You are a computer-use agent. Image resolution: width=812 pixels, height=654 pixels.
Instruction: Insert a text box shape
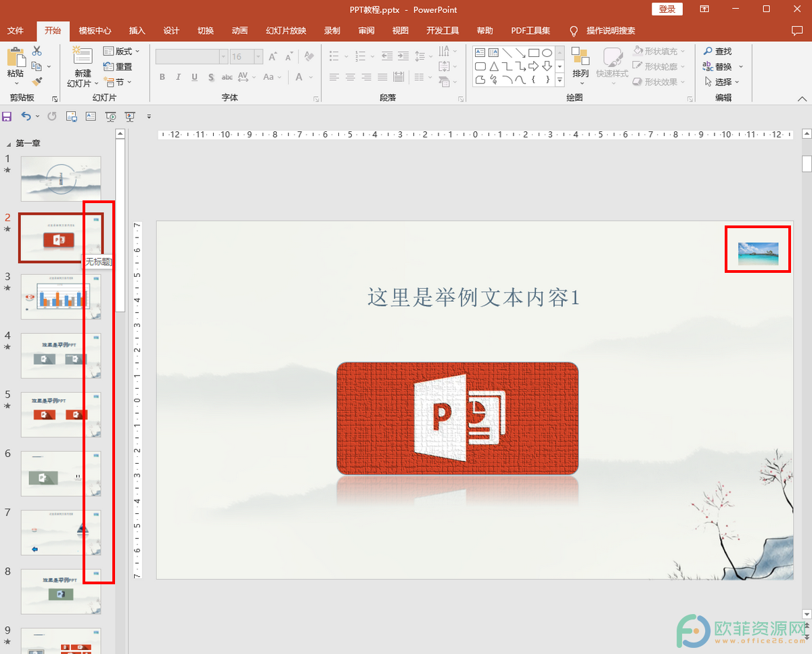(x=480, y=52)
